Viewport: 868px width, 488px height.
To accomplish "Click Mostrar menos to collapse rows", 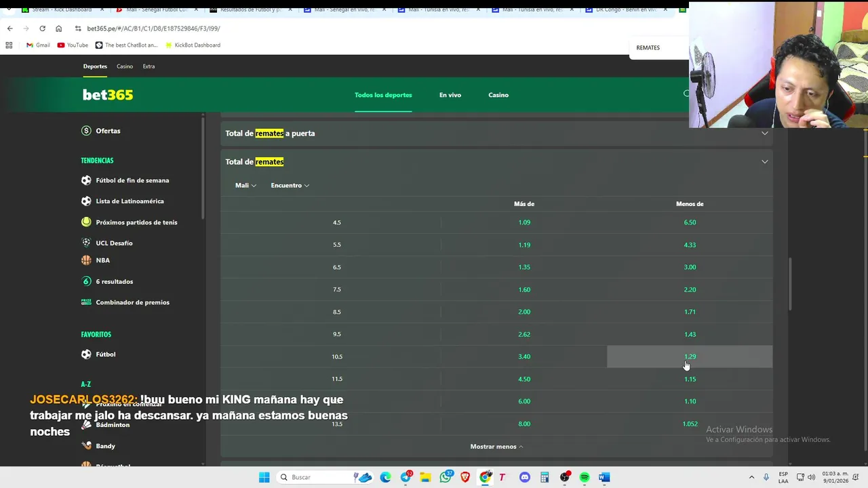I will 496,447.
